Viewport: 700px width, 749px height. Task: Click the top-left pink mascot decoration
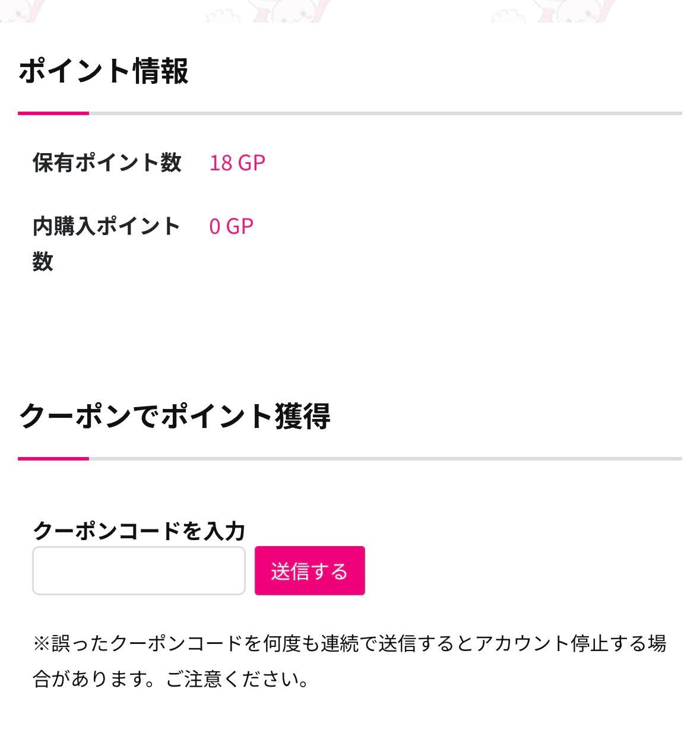pos(21,11)
